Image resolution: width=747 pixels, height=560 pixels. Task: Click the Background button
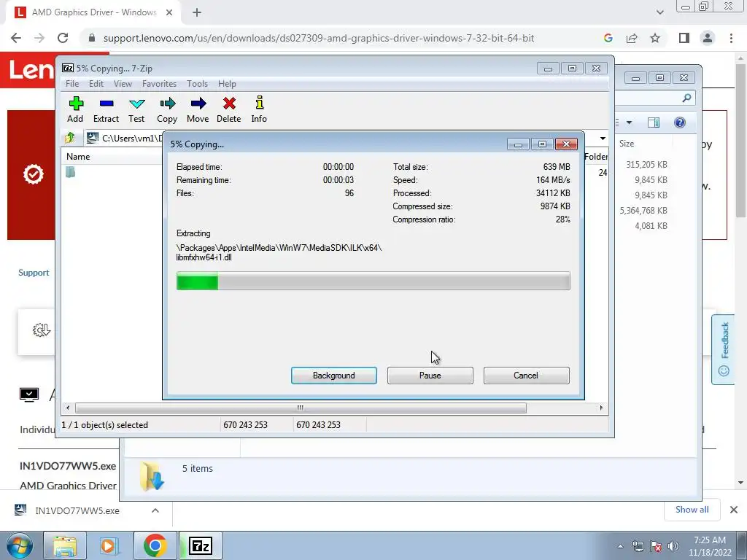tap(334, 376)
